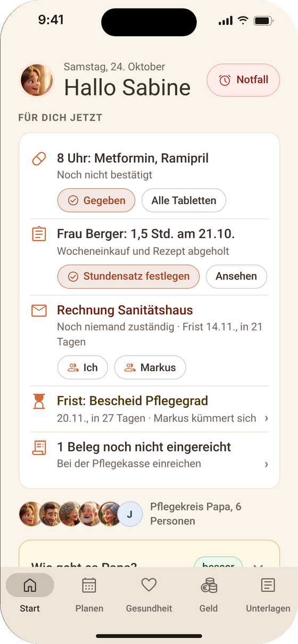Tap Frist: Bescheid Pflegegrad title

133,401
